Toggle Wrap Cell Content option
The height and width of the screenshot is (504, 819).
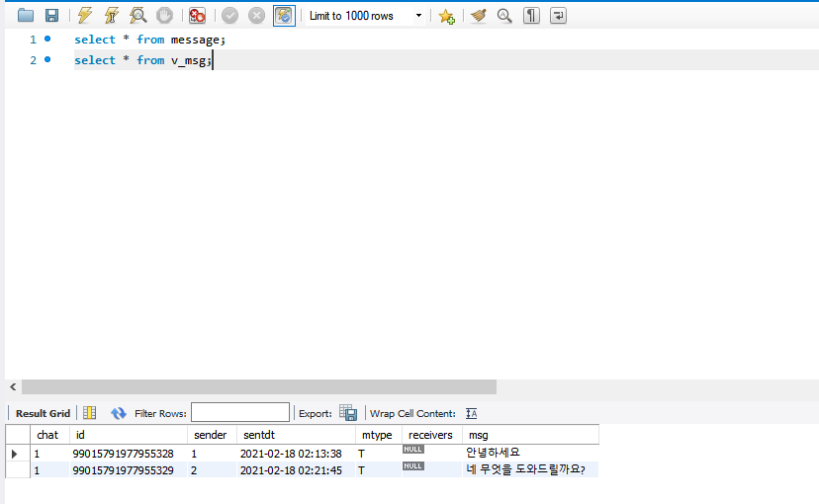coord(471,413)
